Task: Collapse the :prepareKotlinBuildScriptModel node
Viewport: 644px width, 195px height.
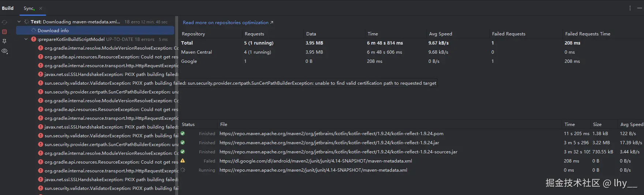Action: (26, 39)
